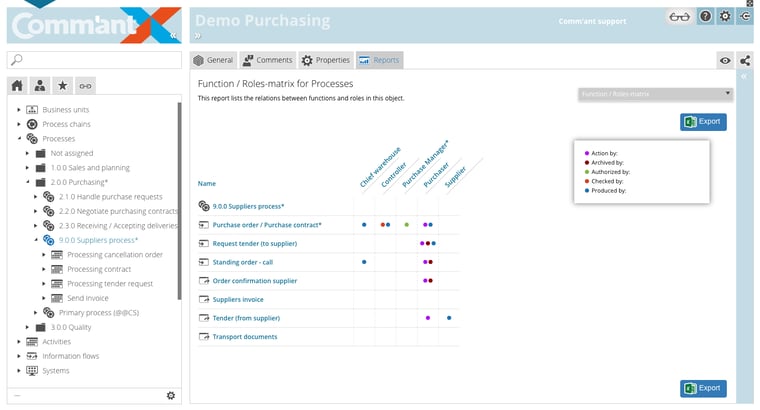Screen dimensions: 760x410
Task: Open Purchase order / Purchase contract link
Action: 266,225
